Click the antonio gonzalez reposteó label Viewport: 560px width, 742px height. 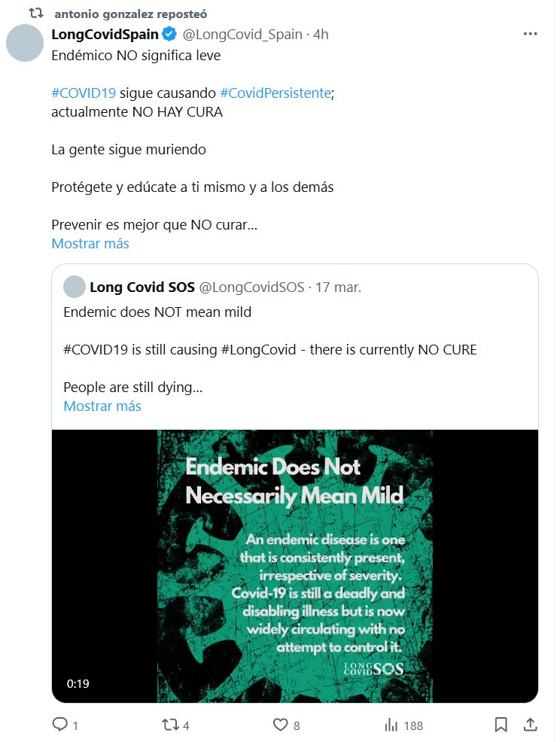(131, 14)
